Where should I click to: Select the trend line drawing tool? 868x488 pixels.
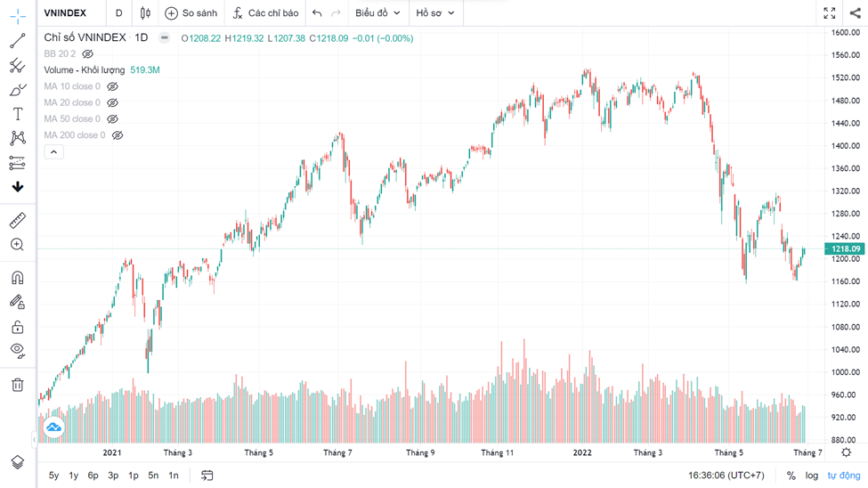tap(17, 42)
